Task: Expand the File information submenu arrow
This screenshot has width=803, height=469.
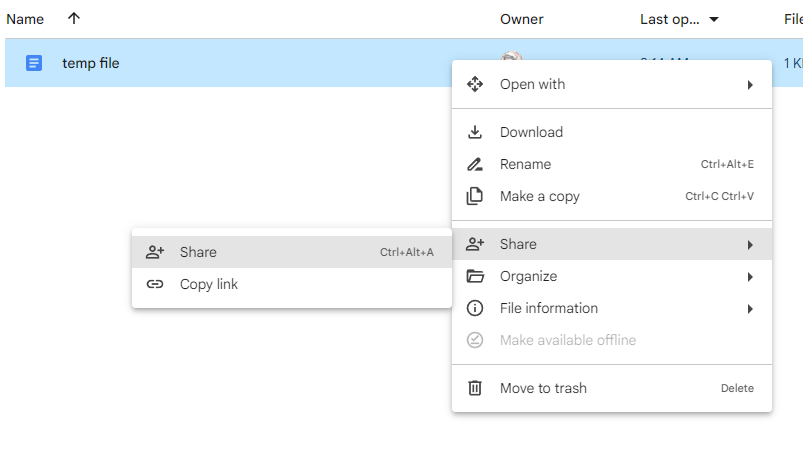Action: click(750, 309)
